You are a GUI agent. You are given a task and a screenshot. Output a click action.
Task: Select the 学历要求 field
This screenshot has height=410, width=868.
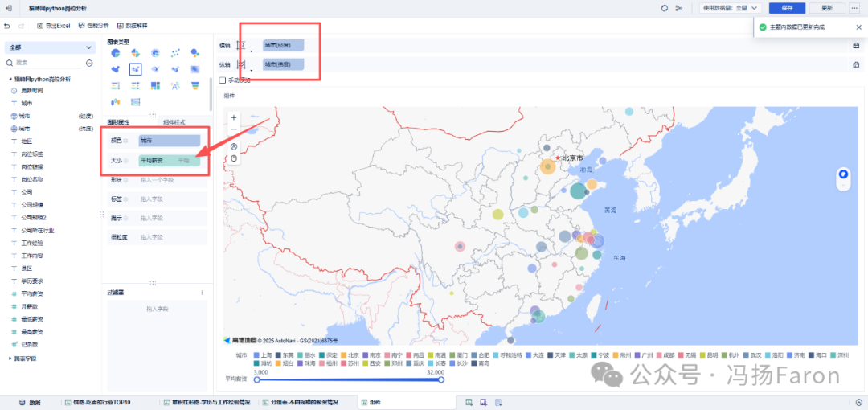tap(32, 281)
